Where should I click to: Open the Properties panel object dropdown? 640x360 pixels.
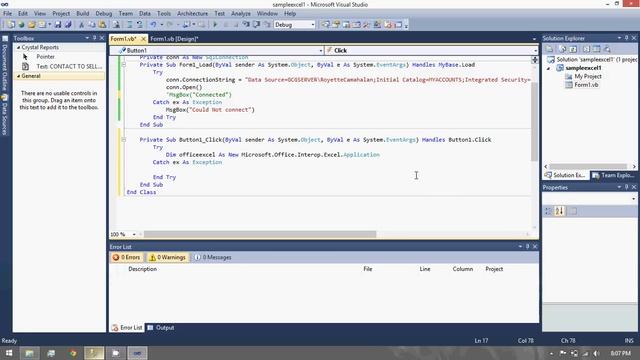coord(633,199)
